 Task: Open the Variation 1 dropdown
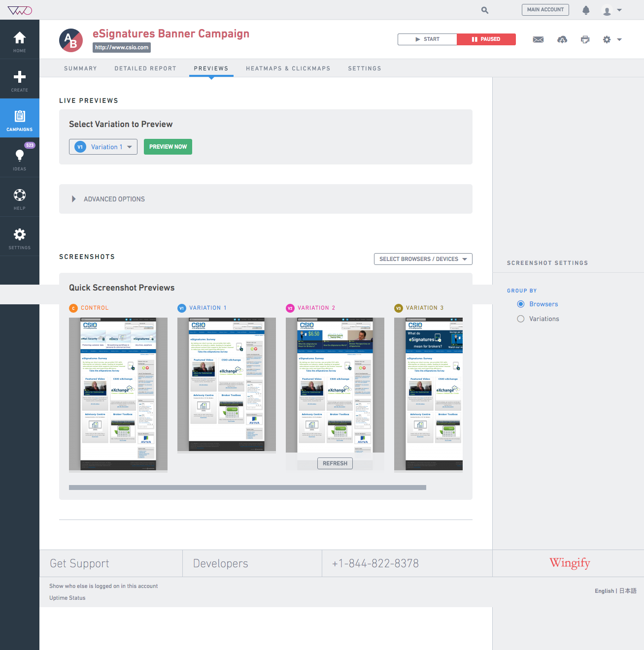[103, 147]
